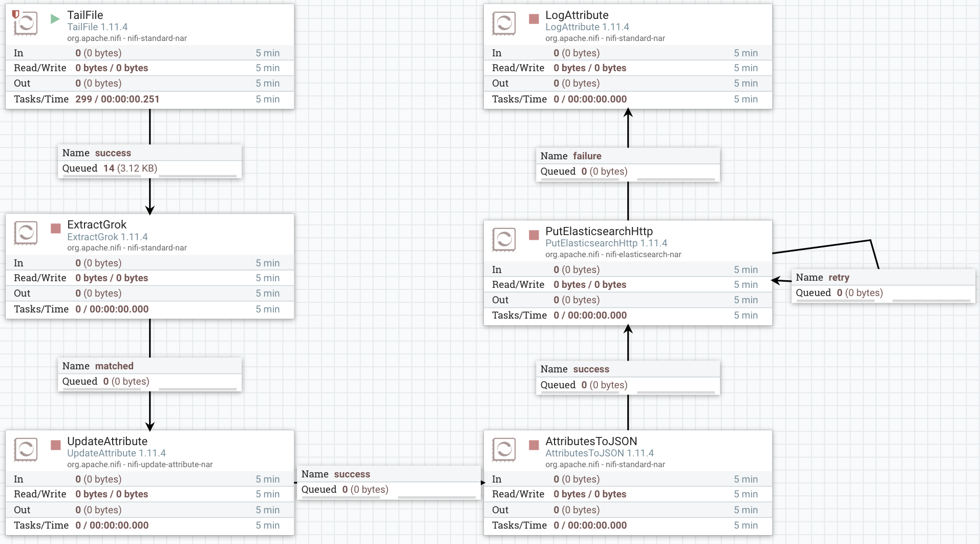The height and width of the screenshot is (544, 980).
Task: Click the LogAttribute processor icon
Action: pos(504,23)
